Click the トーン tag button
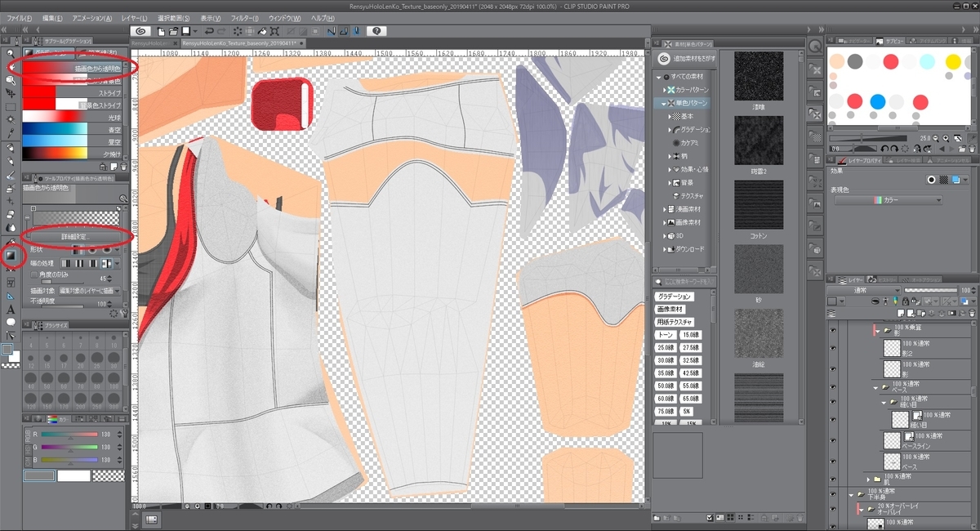Viewport: 980px width, 531px height. (666, 335)
